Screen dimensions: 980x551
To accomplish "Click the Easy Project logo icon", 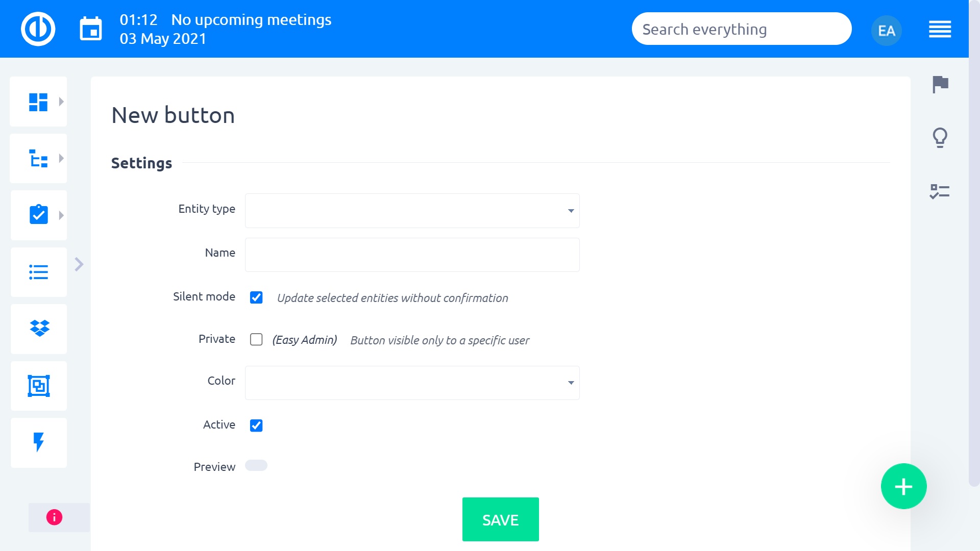I will (x=38, y=29).
